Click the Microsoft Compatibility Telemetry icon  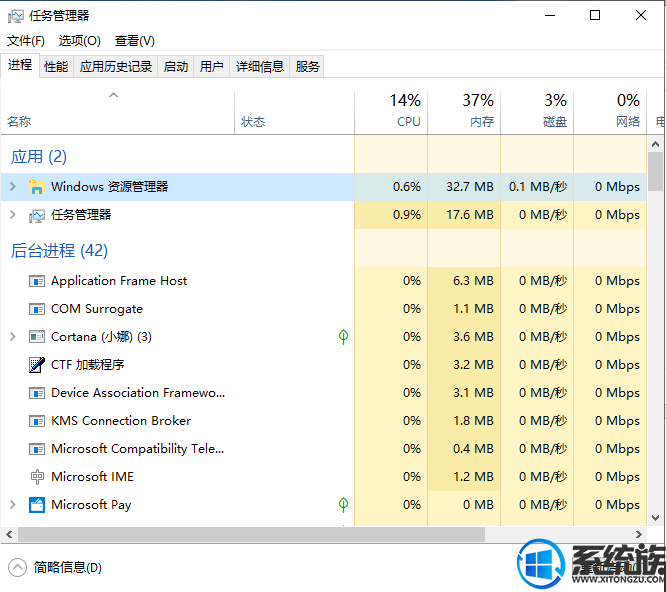click(37, 449)
